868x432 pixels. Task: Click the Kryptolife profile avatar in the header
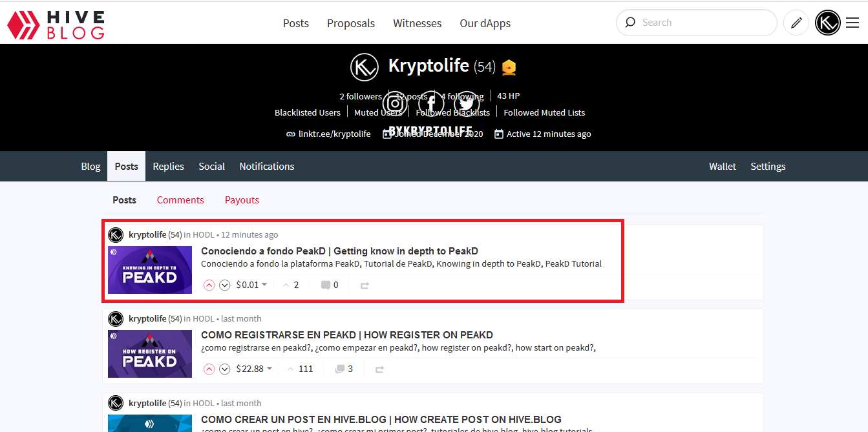coord(364,67)
